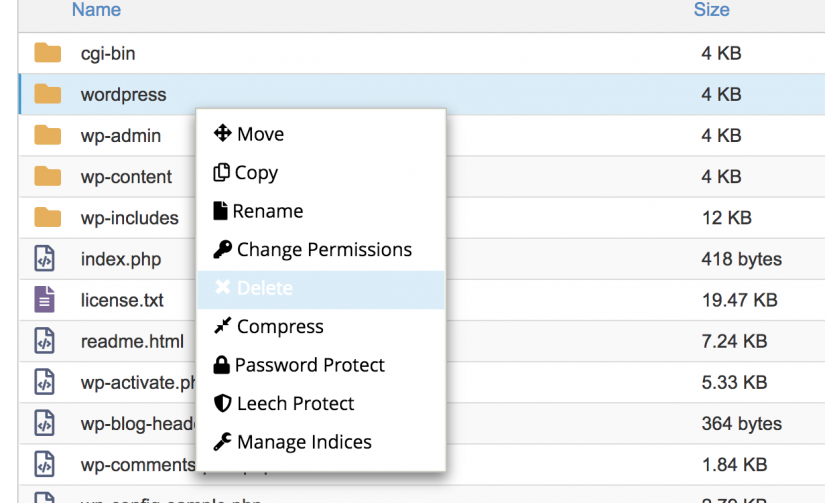Select the cgi-bin folder name
This screenshot has width=825, height=503.
108,54
